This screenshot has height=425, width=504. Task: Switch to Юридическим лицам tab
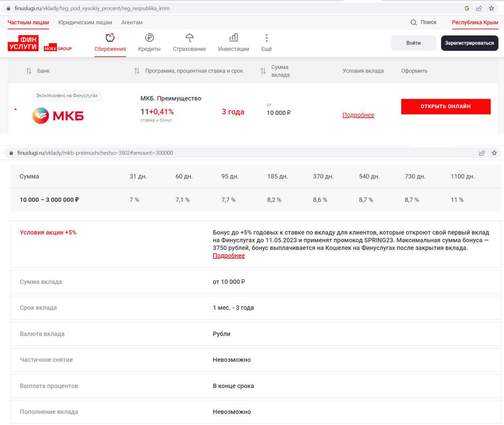[85, 22]
